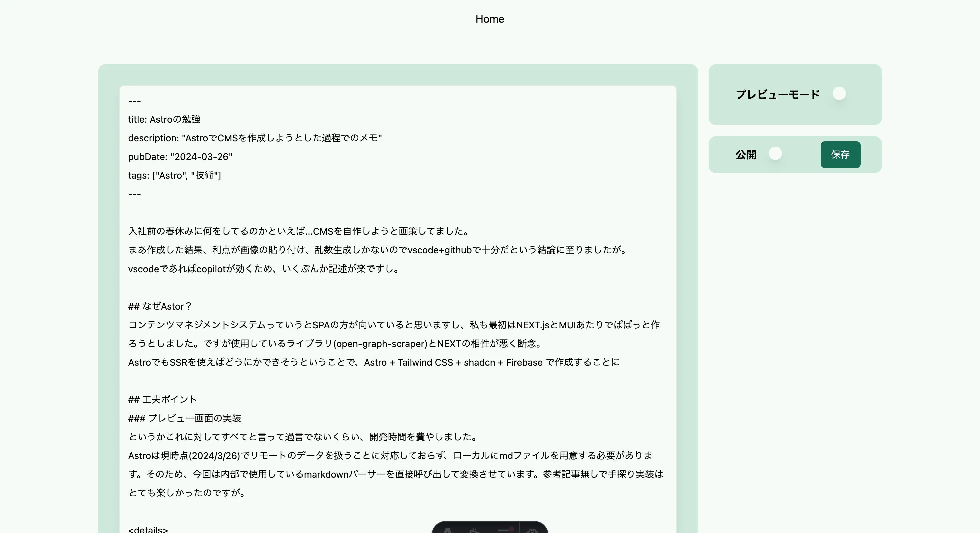Click the line starting 'Astroは現時点(2024/3/26)'
Screen dimensions: 980x533
(x=390, y=455)
